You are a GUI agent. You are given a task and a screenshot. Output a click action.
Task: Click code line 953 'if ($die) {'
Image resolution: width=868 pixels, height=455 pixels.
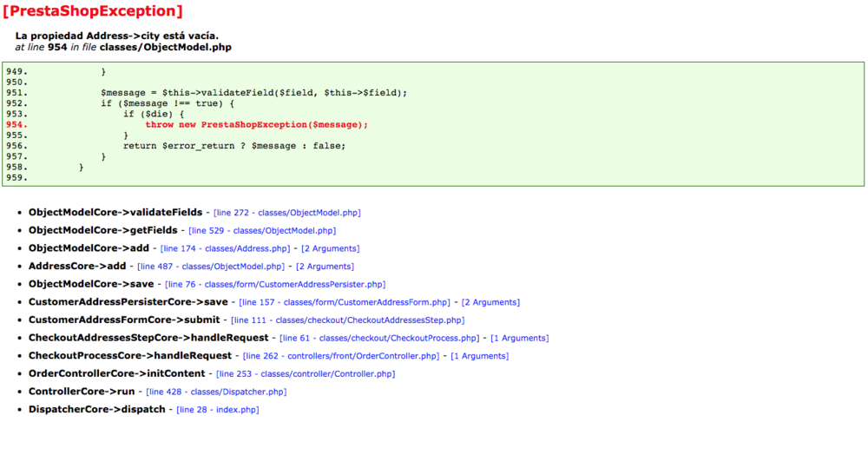pos(154,114)
